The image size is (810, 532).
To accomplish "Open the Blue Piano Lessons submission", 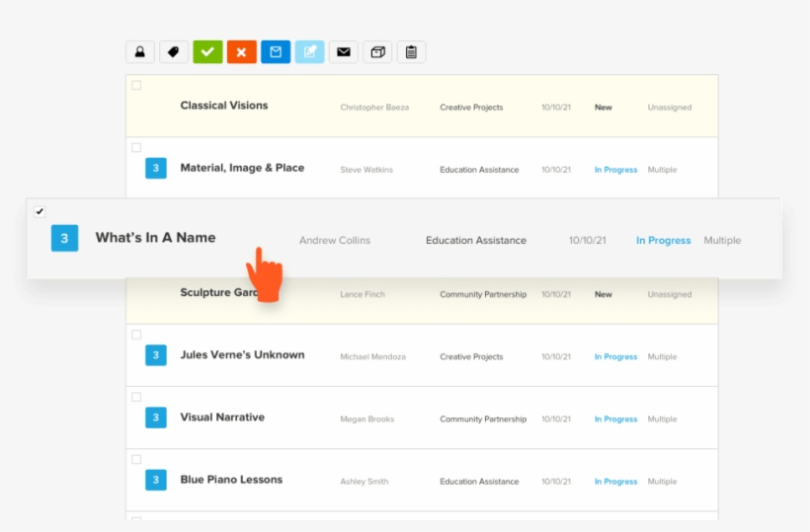I will point(231,480).
